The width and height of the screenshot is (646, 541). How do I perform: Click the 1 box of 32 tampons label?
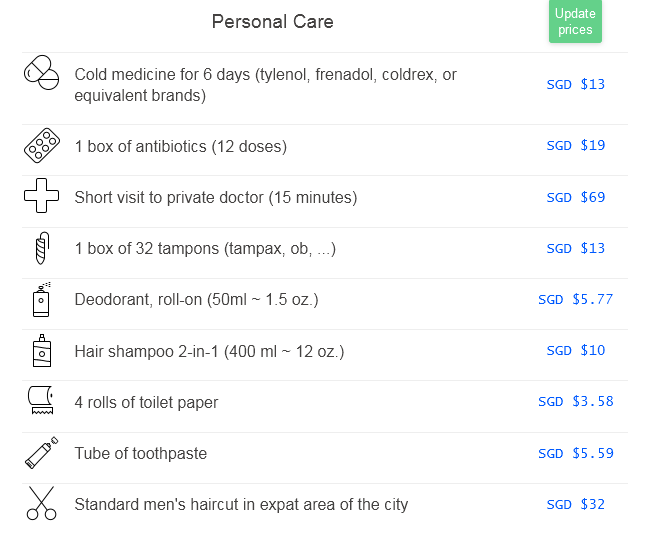[x=205, y=249]
